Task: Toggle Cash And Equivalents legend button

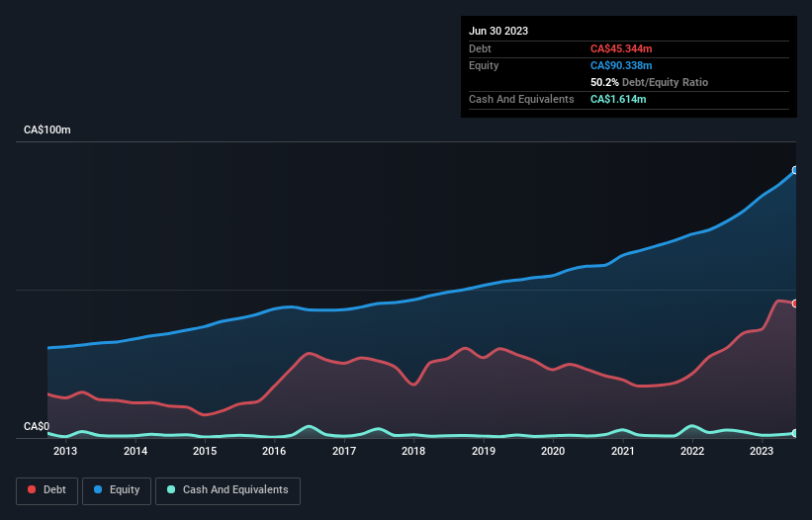Action: pos(227,490)
